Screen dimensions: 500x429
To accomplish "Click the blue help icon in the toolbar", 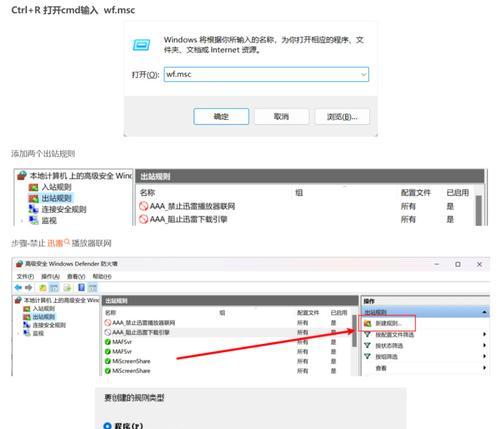I will (81, 287).
